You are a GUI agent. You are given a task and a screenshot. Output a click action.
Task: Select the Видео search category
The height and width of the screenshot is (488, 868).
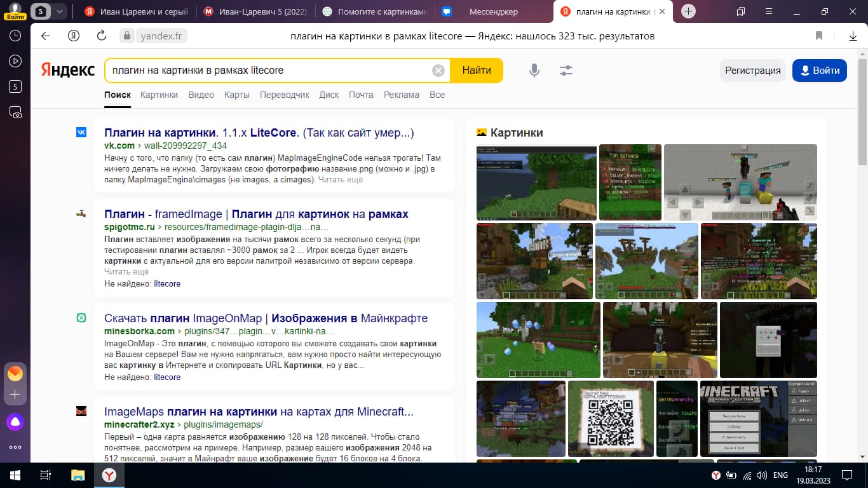[x=201, y=95]
